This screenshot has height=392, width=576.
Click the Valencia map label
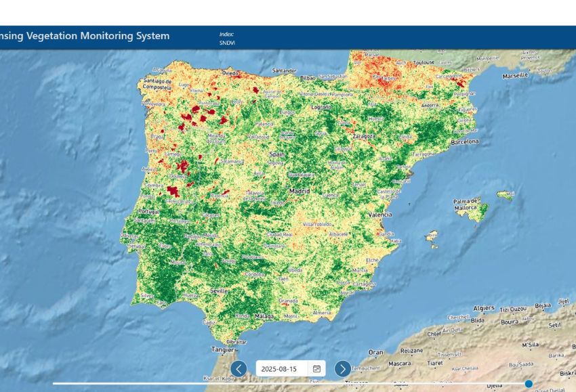click(380, 215)
